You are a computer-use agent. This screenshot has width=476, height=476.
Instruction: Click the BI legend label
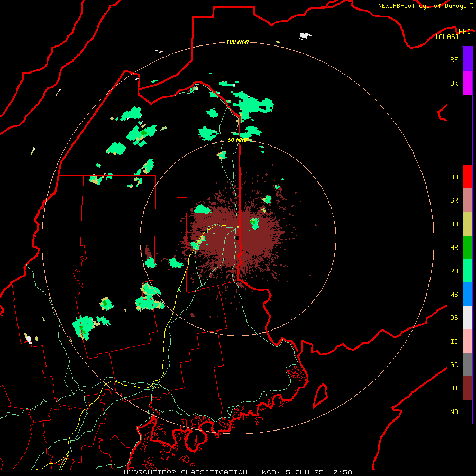pos(454,388)
